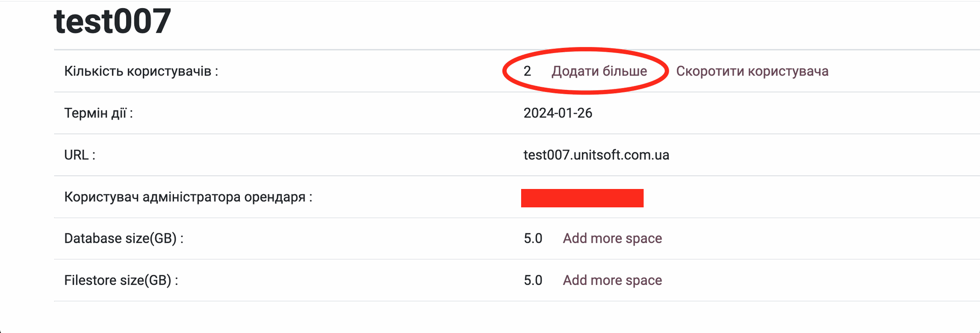Click the expiration date 2024-01-26
Screen dimensions: 980x333
557,113
